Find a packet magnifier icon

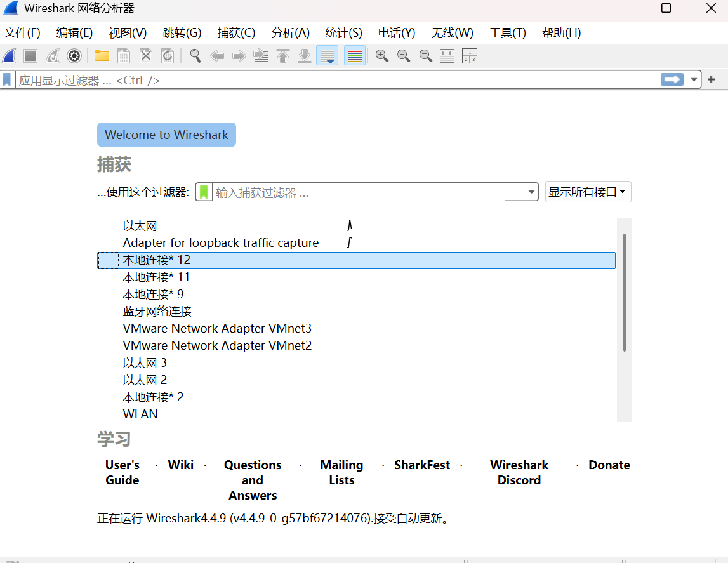[x=195, y=56]
